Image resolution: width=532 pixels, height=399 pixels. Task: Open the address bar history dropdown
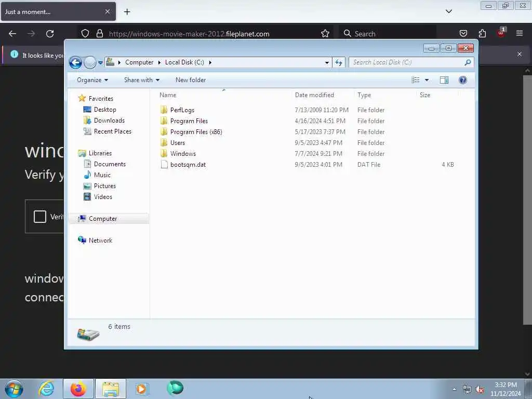point(327,62)
